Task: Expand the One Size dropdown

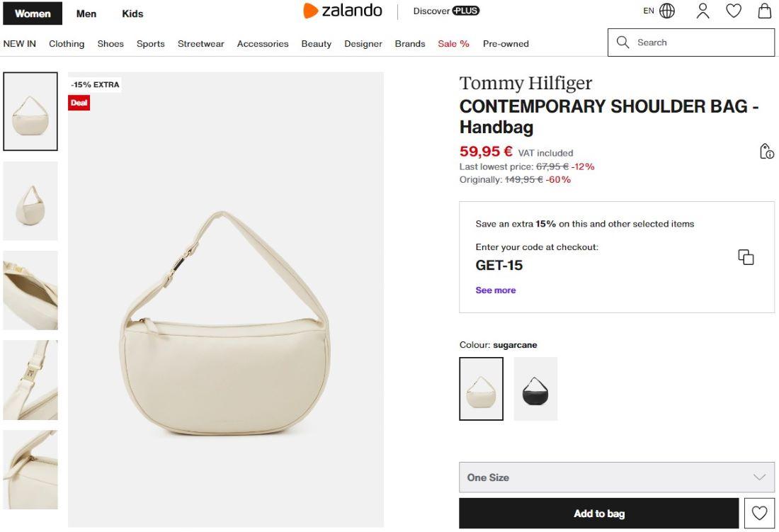Action: point(616,477)
